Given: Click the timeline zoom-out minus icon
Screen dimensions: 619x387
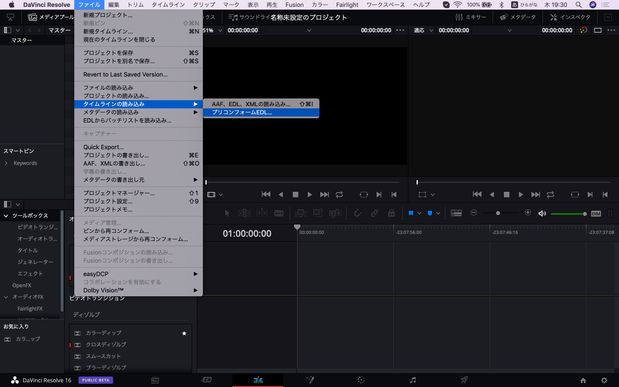Looking at the screenshot, I should 474,213.
